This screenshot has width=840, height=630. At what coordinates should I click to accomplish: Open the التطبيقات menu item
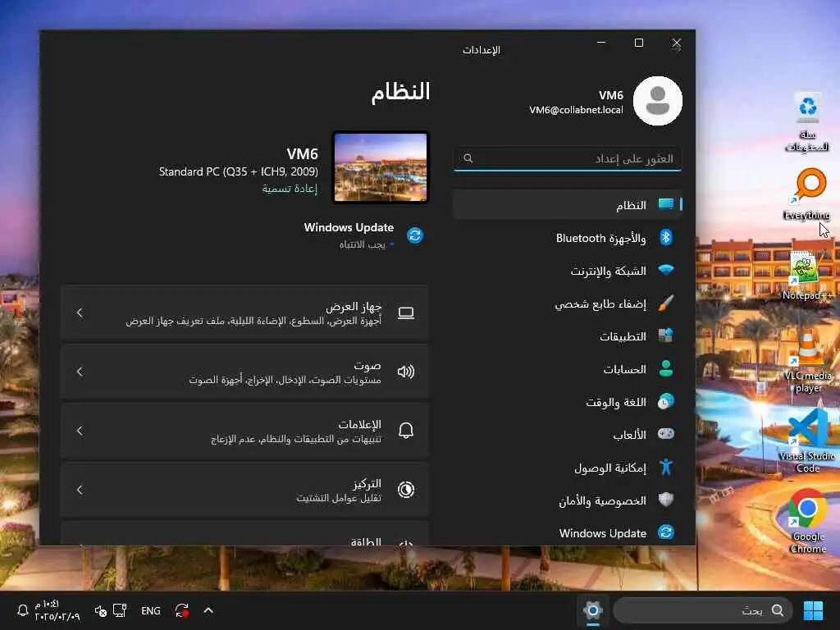coord(568,336)
